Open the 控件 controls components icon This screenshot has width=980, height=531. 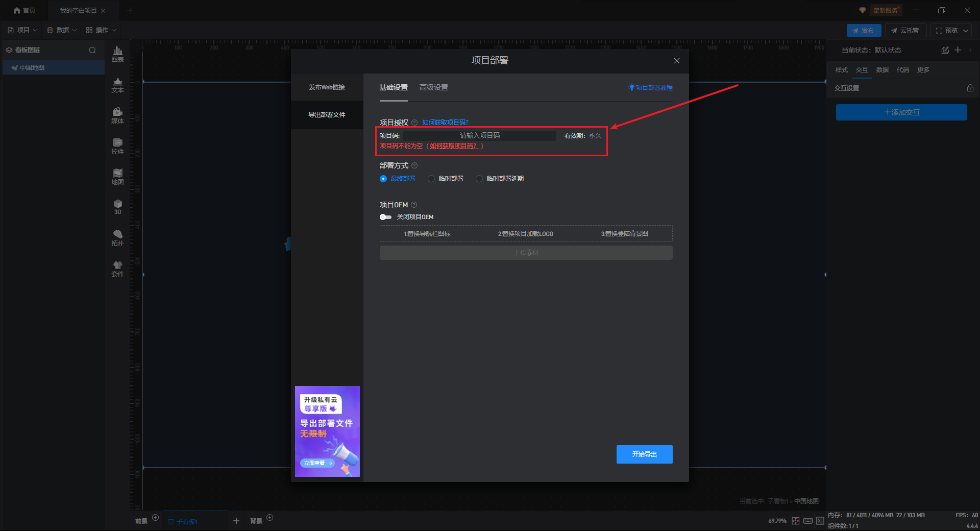117,146
